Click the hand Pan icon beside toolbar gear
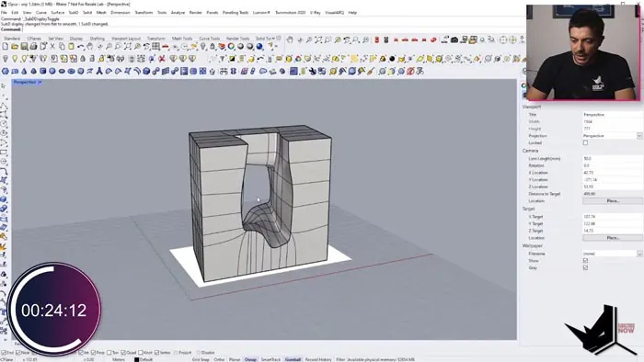The height and width of the screenshot is (362, 644). (x=290, y=40)
